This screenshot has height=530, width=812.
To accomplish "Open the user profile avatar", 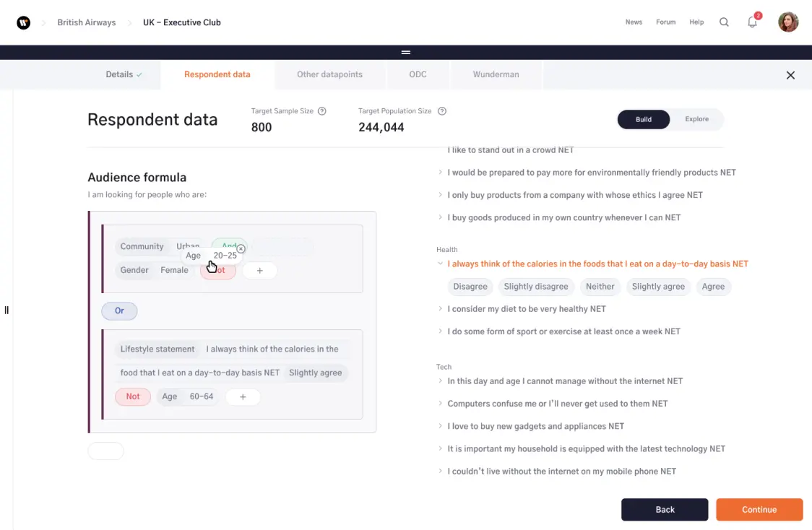I will [788, 22].
